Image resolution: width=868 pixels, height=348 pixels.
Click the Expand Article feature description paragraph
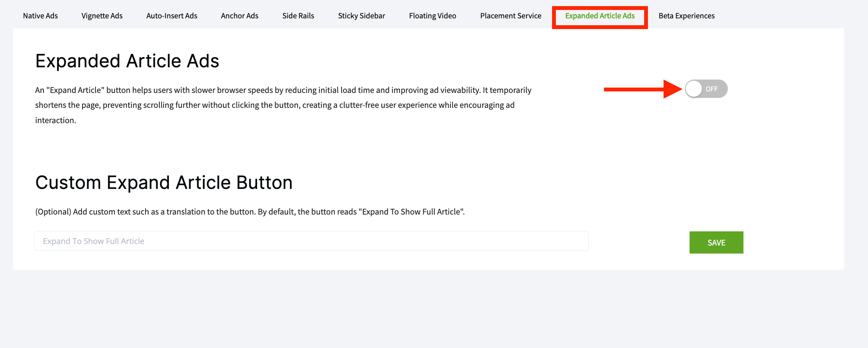[283, 105]
